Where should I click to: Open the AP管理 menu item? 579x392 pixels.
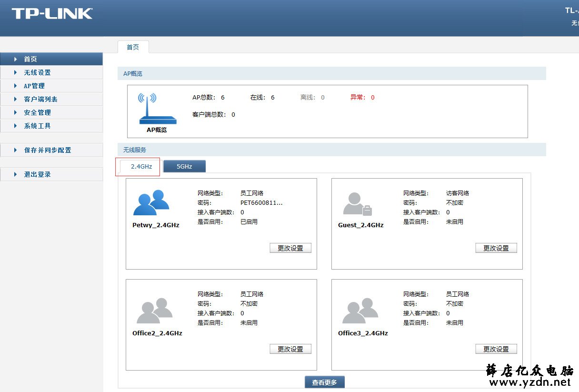51,86
